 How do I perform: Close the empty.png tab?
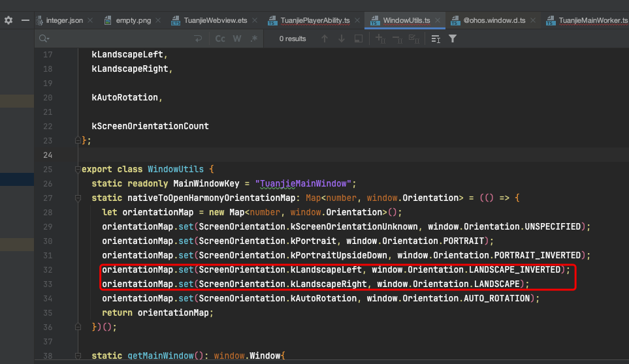pos(158,20)
